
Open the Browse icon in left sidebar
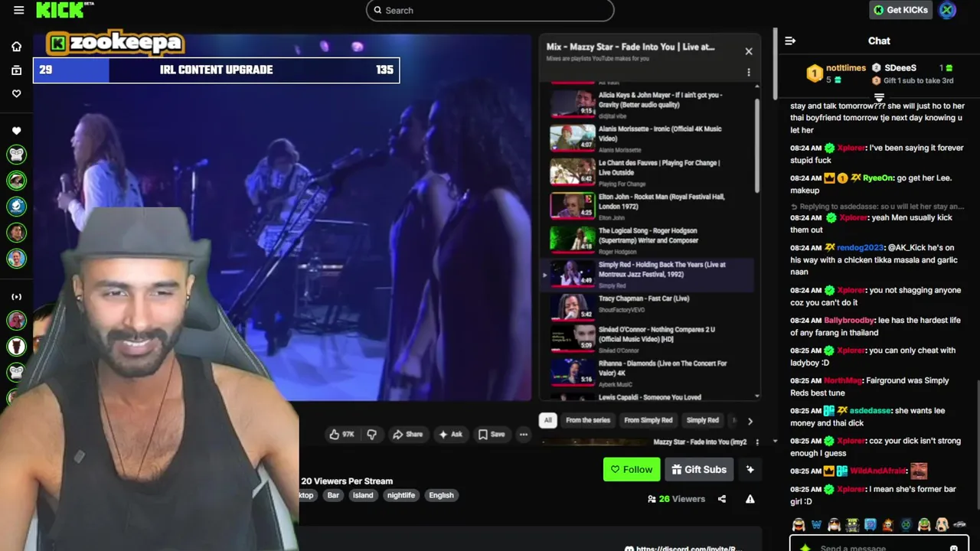[16, 70]
